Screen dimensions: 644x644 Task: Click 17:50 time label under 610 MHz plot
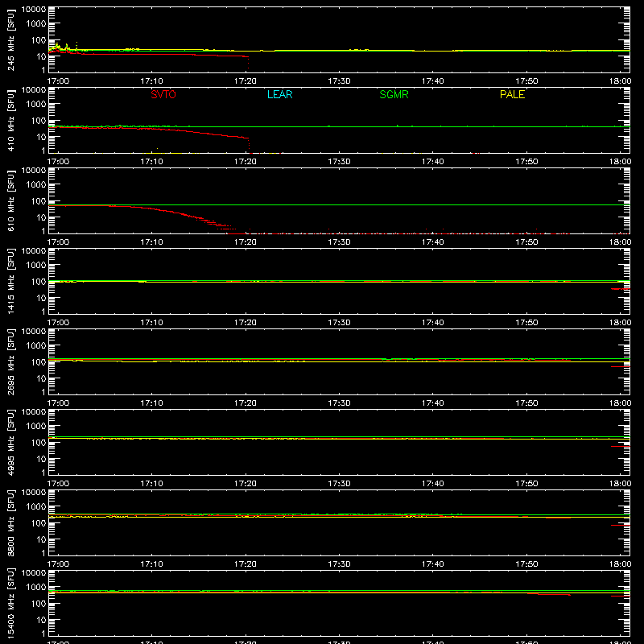tap(526, 242)
